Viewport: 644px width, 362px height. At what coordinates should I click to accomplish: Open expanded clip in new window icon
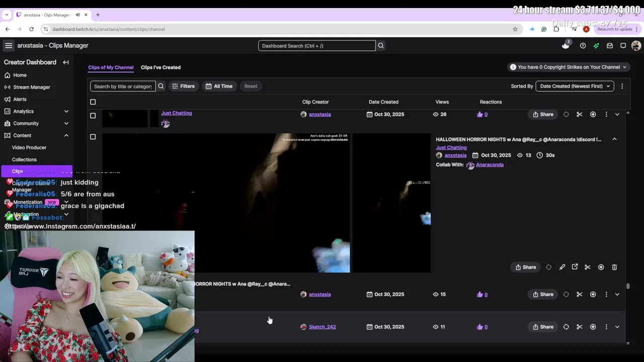point(575,267)
